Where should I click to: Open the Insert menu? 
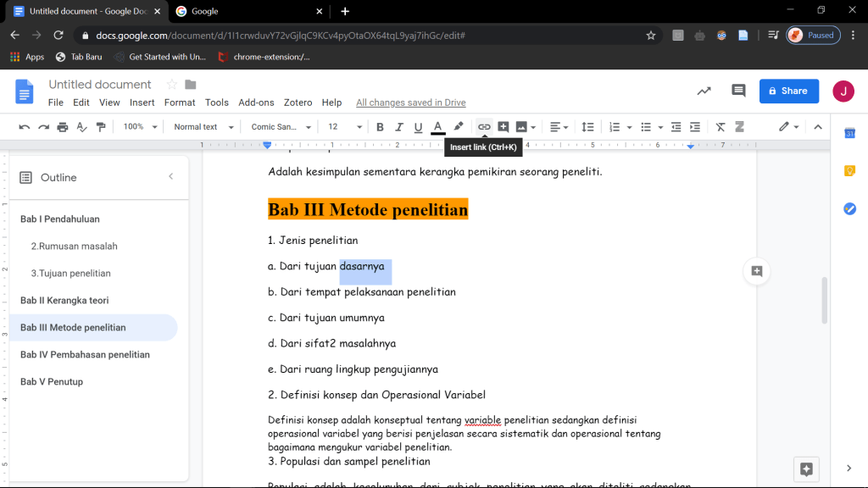pos(142,103)
